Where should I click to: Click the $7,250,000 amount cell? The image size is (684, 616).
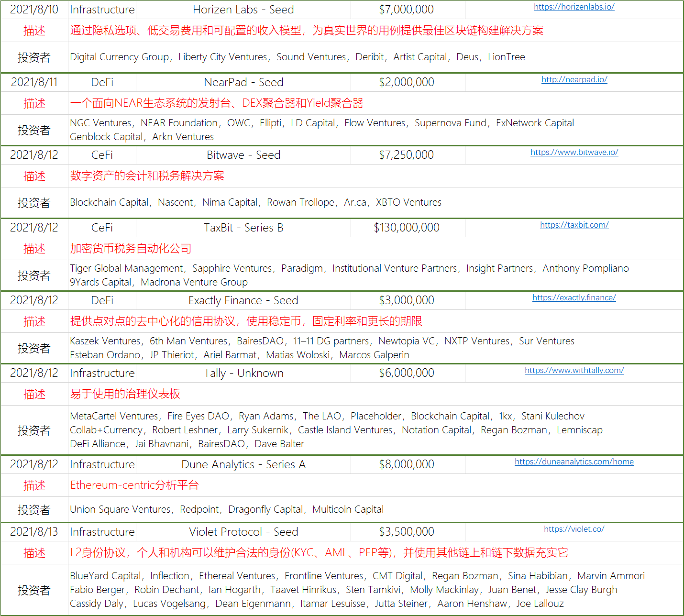[x=408, y=155]
